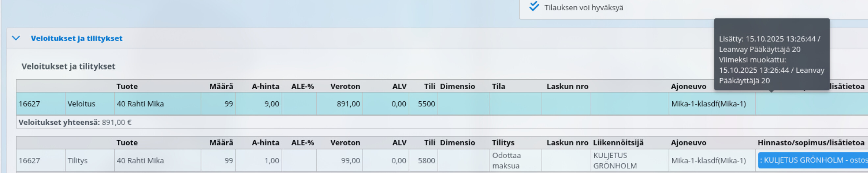Click the Tuote column header of the charges table
This screenshot has height=173, width=868.
127,86
